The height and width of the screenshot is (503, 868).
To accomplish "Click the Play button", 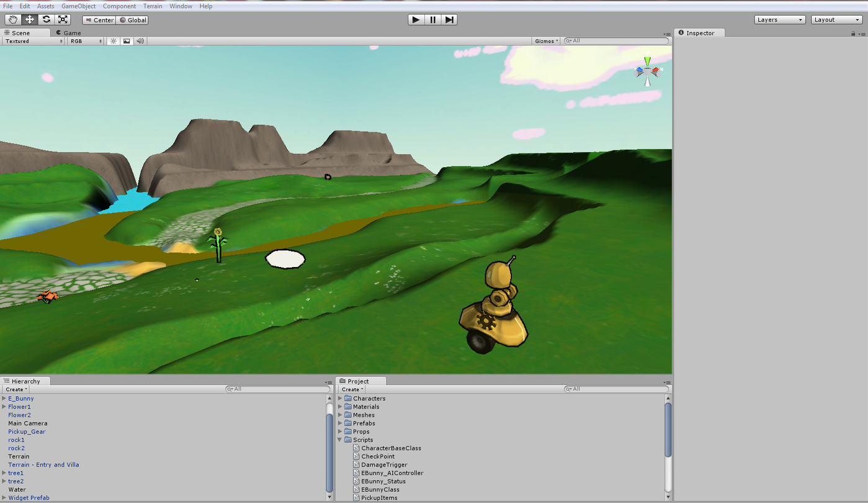I will pyautogui.click(x=416, y=20).
